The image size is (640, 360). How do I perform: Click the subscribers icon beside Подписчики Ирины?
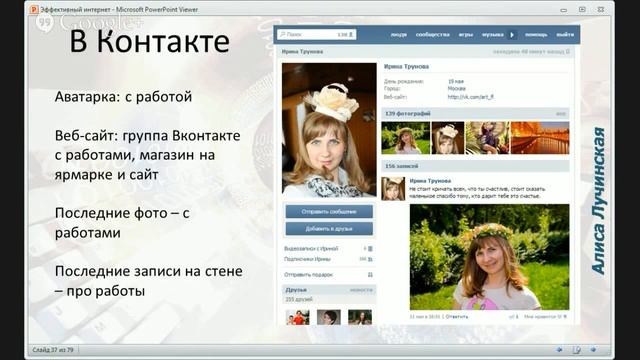(x=370, y=259)
